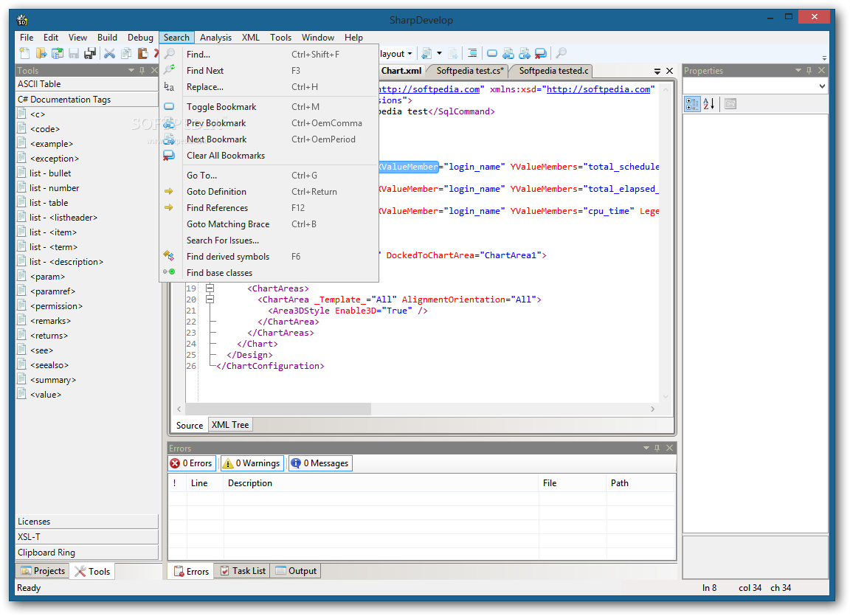Choose Goto Definition from the menu
The height and width of the screenshot is (616, 850).
tap(269, 192)
